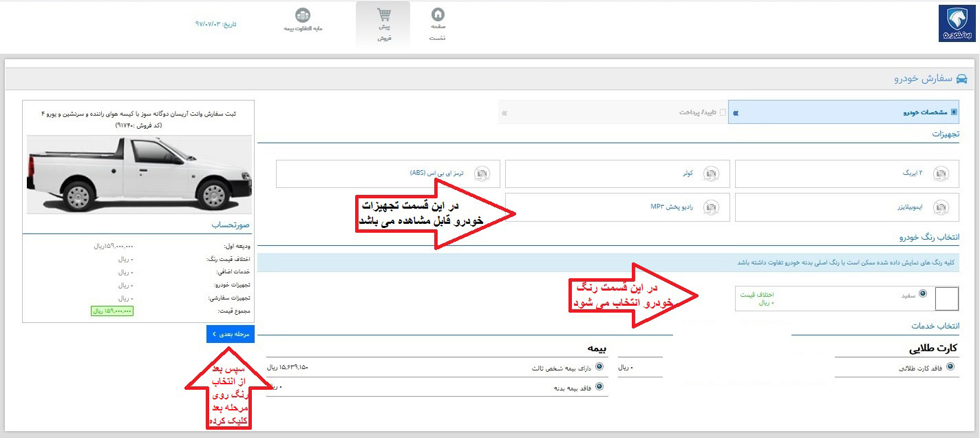
Task: Click the انتخاب خدمات section heading
Action: 935,325
